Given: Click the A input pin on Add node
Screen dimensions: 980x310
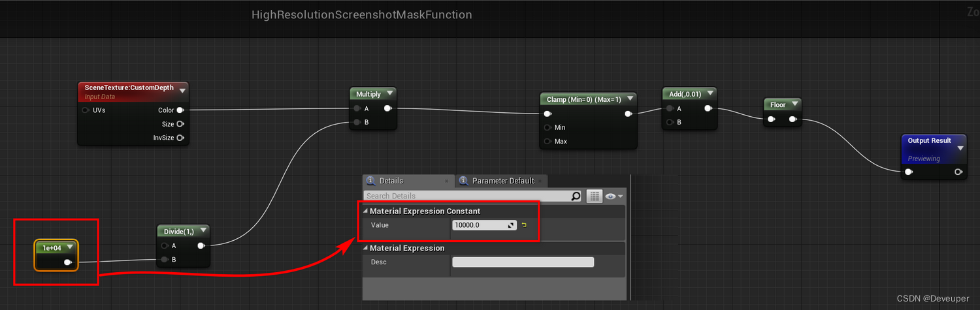Looking at the screenshot, I should tap(670, 108).
